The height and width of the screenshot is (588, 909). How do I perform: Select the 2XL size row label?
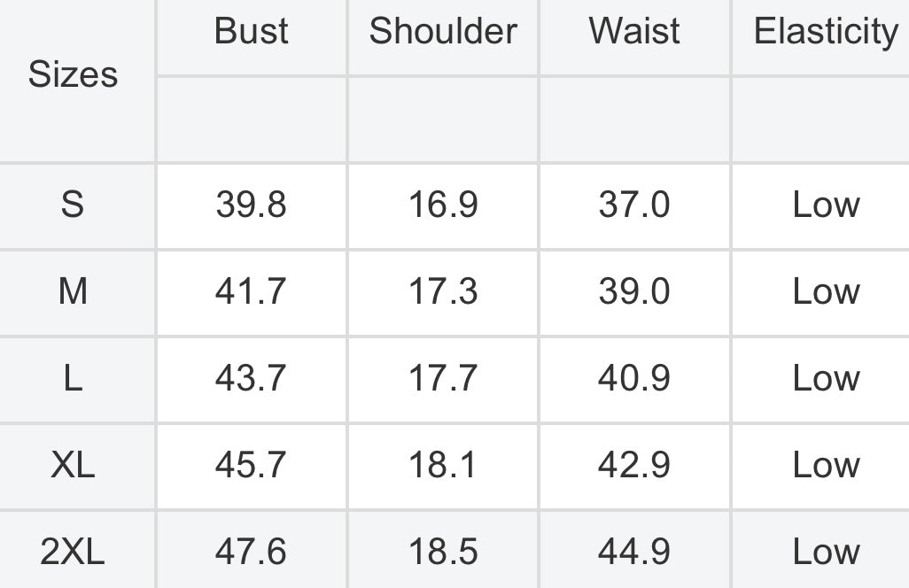(x=73, y=552)
